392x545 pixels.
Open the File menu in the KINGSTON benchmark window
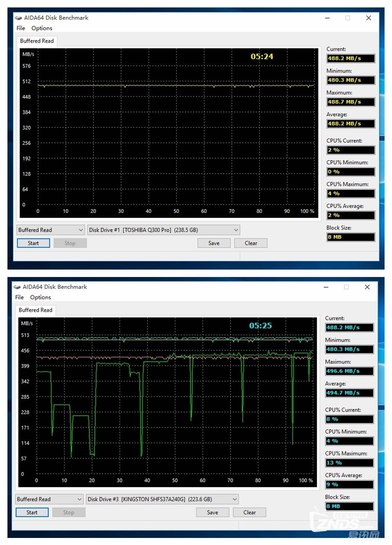coord(19,297)
